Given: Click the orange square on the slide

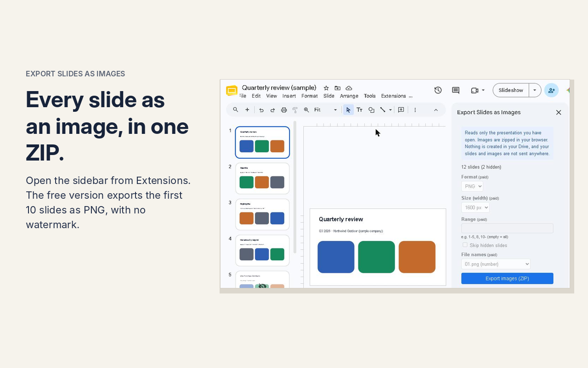Looking at the screenshot, I should pyautogui.click(x=417, y=257).
